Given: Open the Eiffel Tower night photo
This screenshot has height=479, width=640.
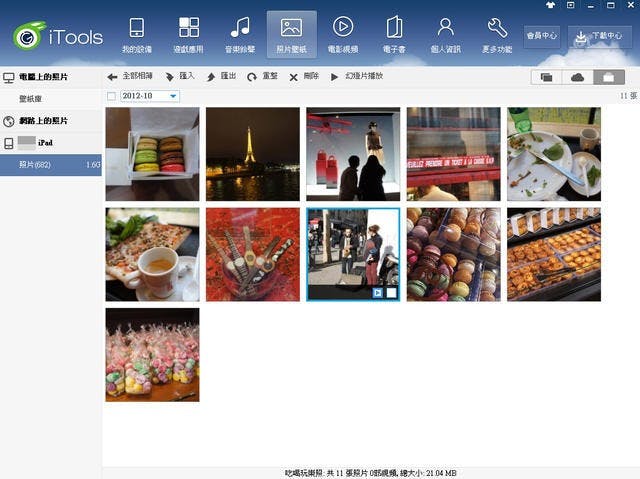Looking at the screenshot, I should coord(252,154).
